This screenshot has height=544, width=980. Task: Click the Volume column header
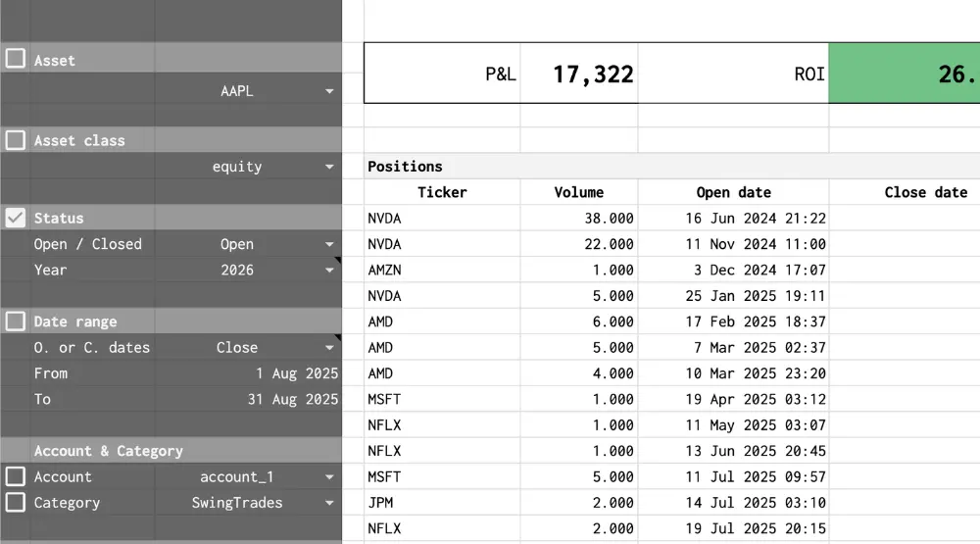[x=579, y=192]
